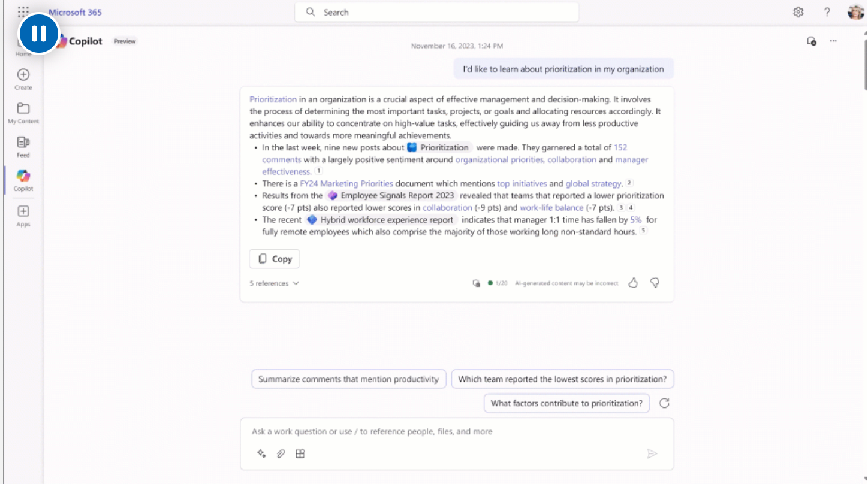Viewport: 868px width, 484px height.
Task: Click the shield icon beside the 1/20 counter
Action: (476, 283)
